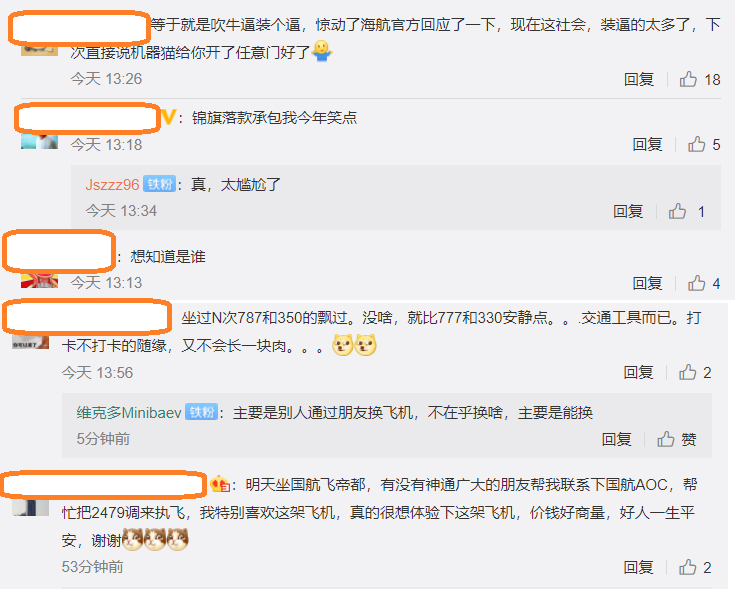735x596 pixels.
Task: Like the 想知道是谁 comment
Action: (x=704, y=283)
